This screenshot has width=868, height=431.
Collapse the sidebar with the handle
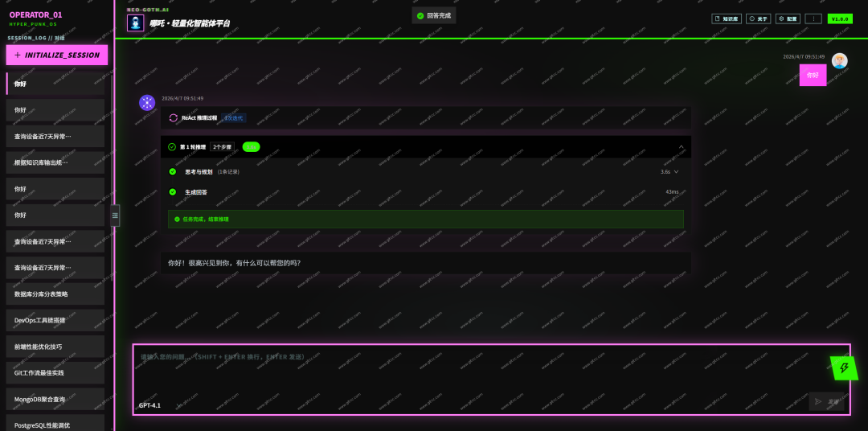pos(115,215)
